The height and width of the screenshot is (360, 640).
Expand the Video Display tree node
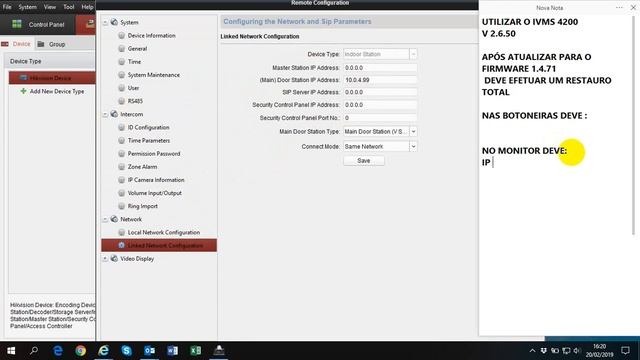click(x=105, y=259)
